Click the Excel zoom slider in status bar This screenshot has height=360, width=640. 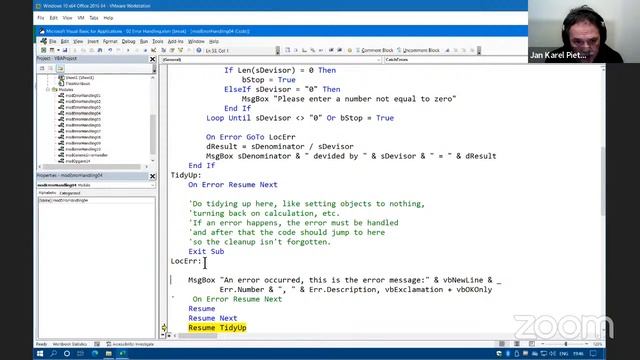click(566, 344)
